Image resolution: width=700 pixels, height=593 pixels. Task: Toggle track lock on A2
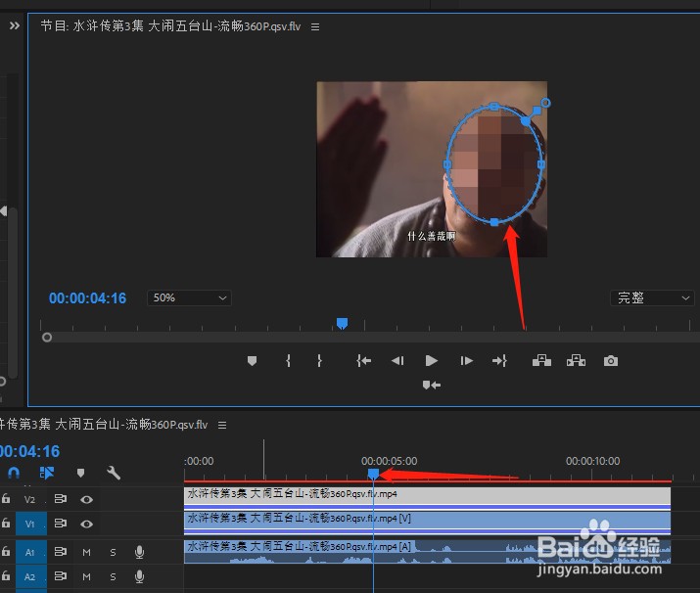click(5, 576)
